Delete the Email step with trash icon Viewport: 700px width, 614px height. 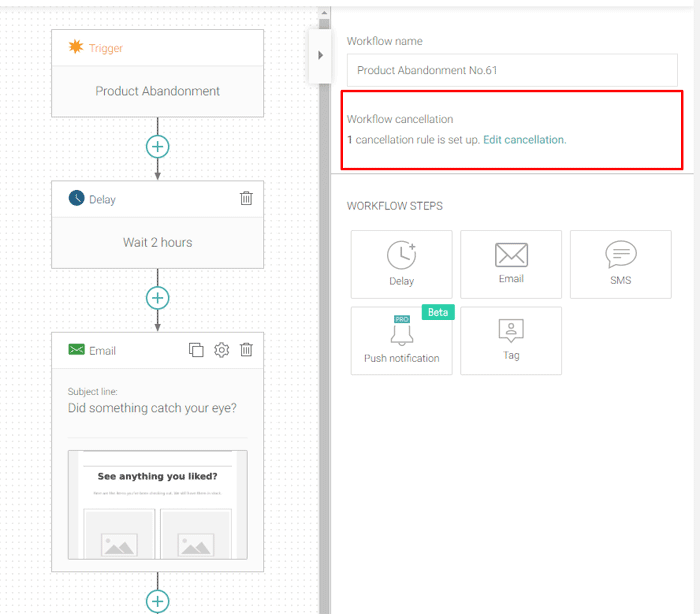tap(246, 350)
